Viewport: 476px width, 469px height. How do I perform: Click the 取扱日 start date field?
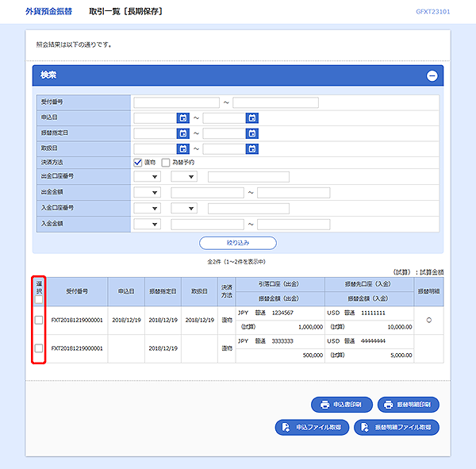point(155,149)
